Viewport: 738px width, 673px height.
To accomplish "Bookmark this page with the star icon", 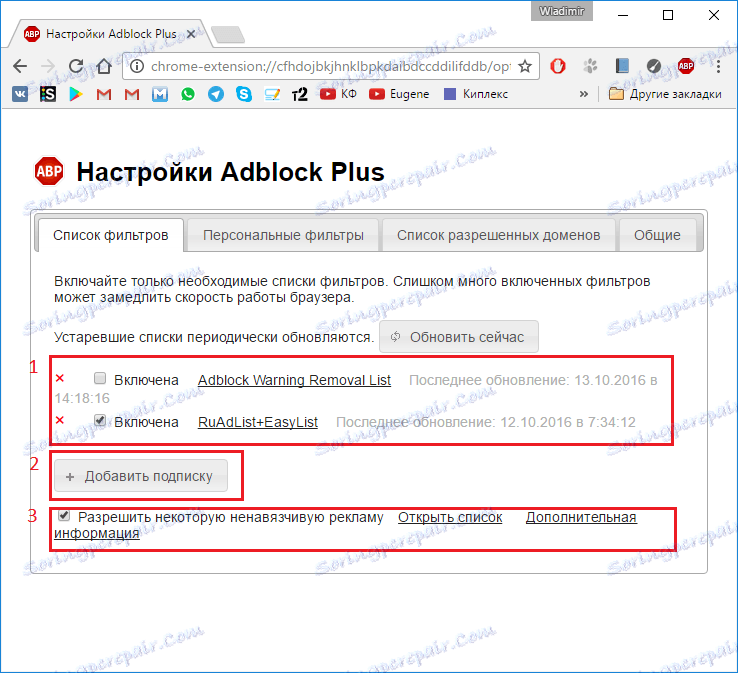I will 525,66.
